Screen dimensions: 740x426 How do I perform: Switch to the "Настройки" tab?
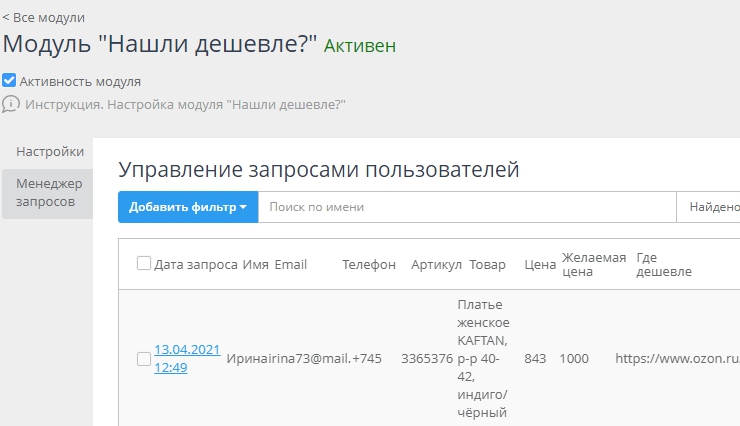point(50,152)
